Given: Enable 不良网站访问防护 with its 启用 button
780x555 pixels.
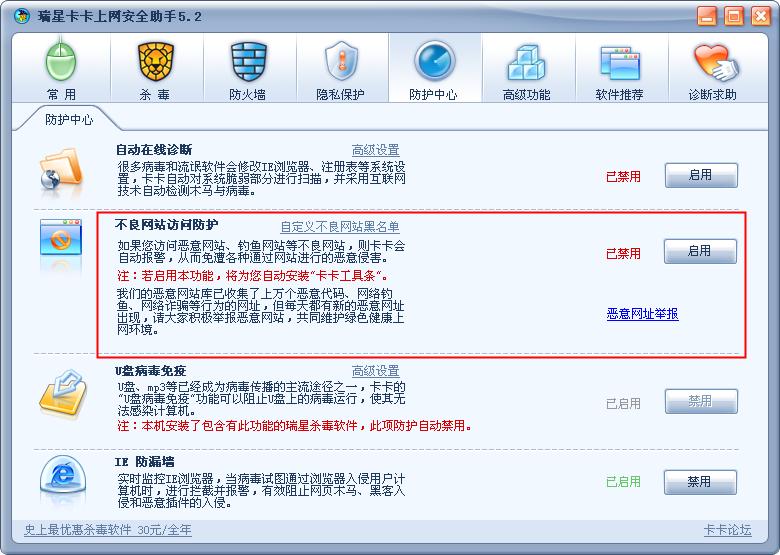Looking at the screenshot, I should (x=700, y=251).
